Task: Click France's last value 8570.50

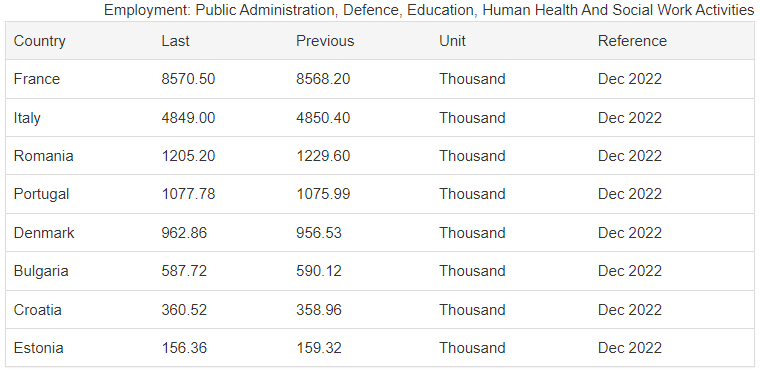Action: pyautogui.click(x=188, y=79)
